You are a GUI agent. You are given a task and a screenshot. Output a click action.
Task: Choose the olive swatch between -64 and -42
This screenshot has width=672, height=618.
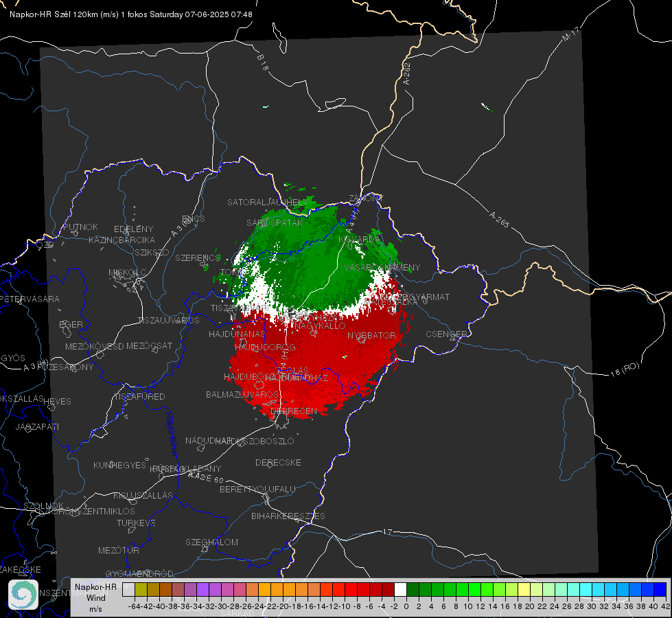141,589
